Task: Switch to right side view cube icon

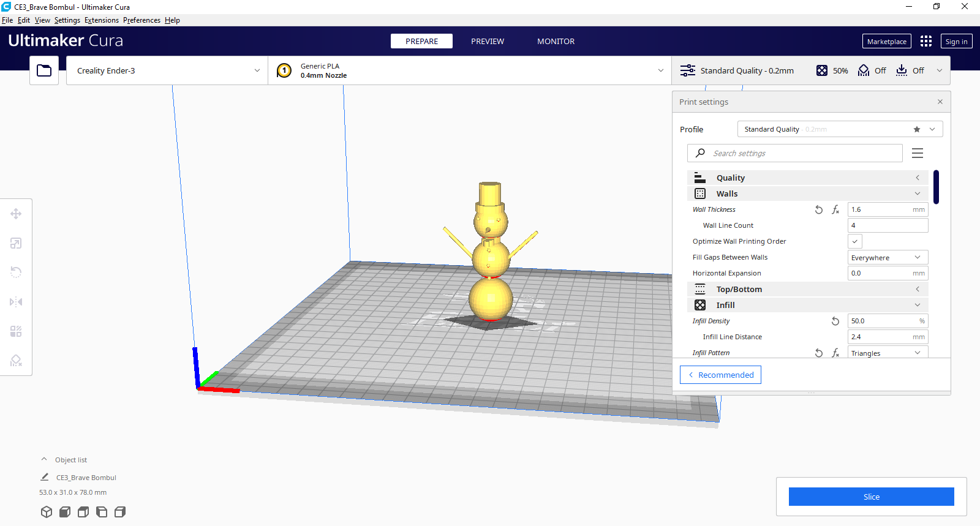Action: point(120,512)
